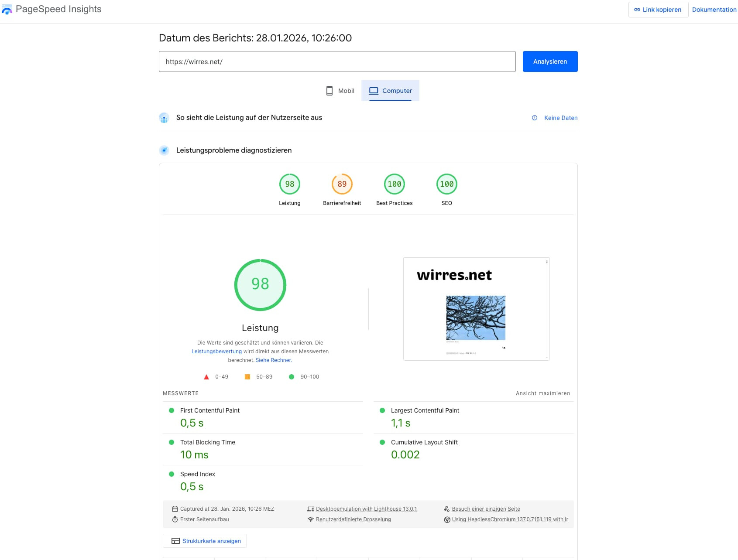Click the Barrierefreiheit score gauge 89
The image size is (738, 560).
(342, 184)
